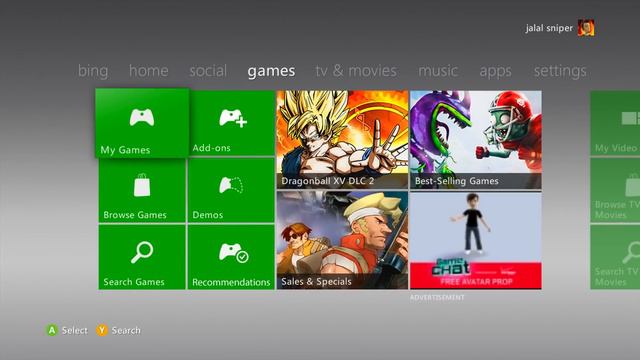Click the Recommendations label
Viewport: 640px width, 360px height.
pos(231,282)
